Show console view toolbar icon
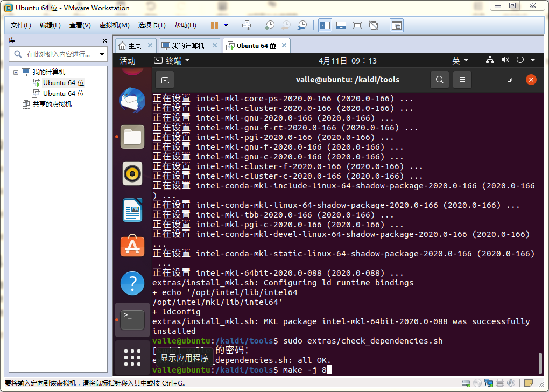The width and height of the screenshot is (549, 392). pyautogui.click(x=396, y=25)
